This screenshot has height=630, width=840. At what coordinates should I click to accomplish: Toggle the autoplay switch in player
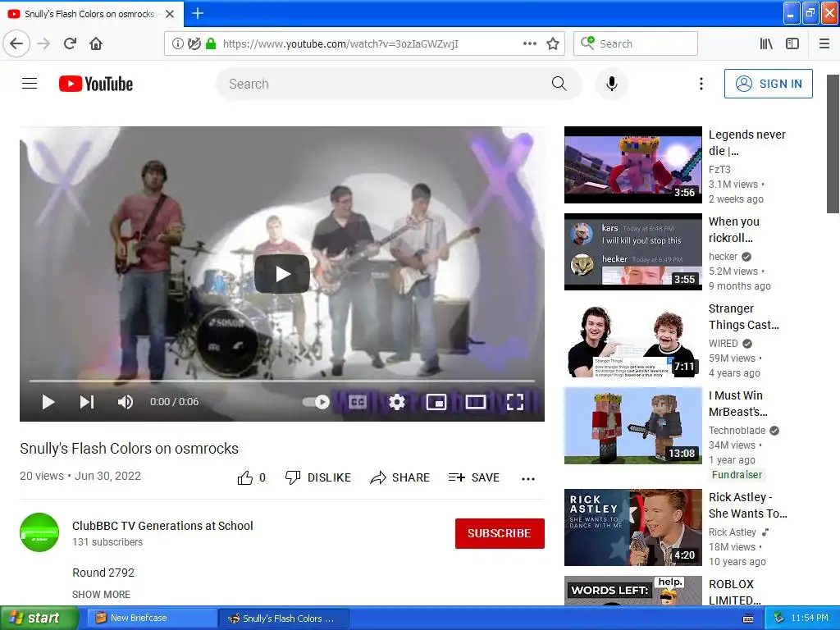[316, 402]
